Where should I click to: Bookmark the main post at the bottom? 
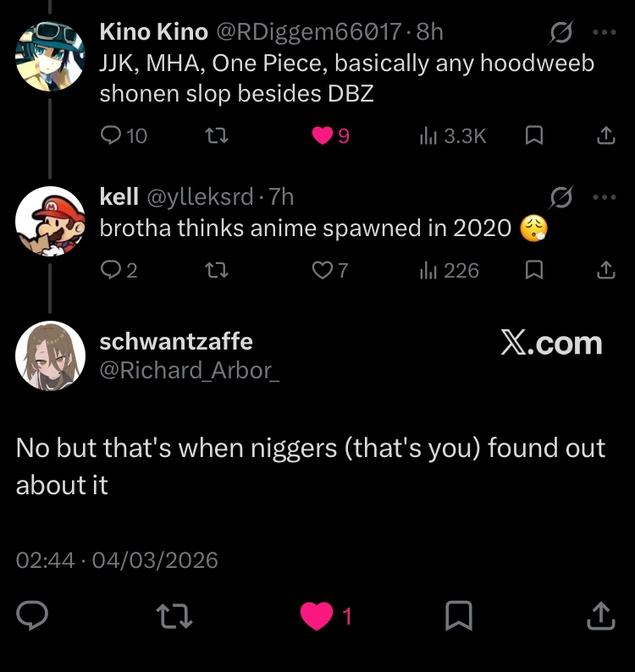[x=458, y=616]
